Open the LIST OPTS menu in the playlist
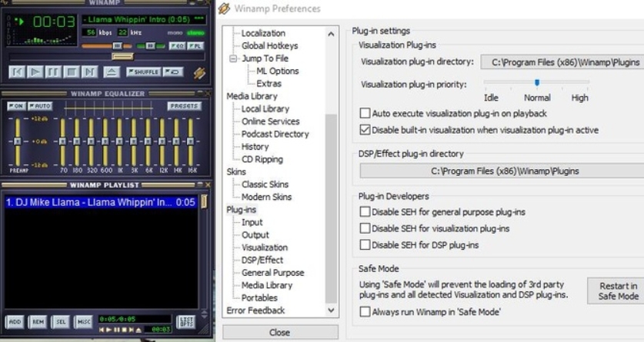Viewport: 644px width, 342px height. (186, 322)
